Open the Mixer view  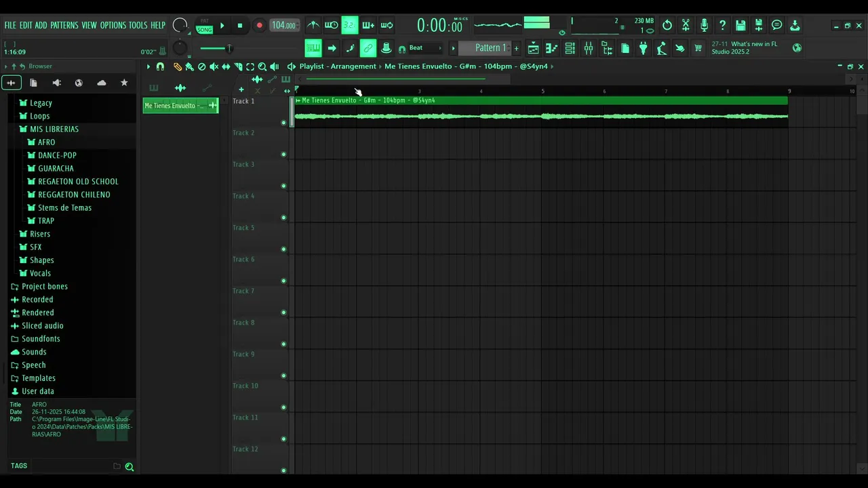point(589,48)
